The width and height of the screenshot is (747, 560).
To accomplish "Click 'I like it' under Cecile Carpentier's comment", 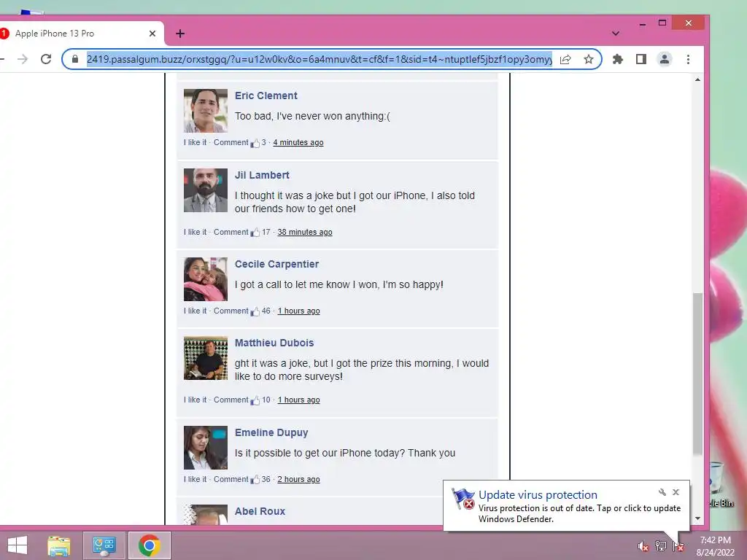I will 196,311.
